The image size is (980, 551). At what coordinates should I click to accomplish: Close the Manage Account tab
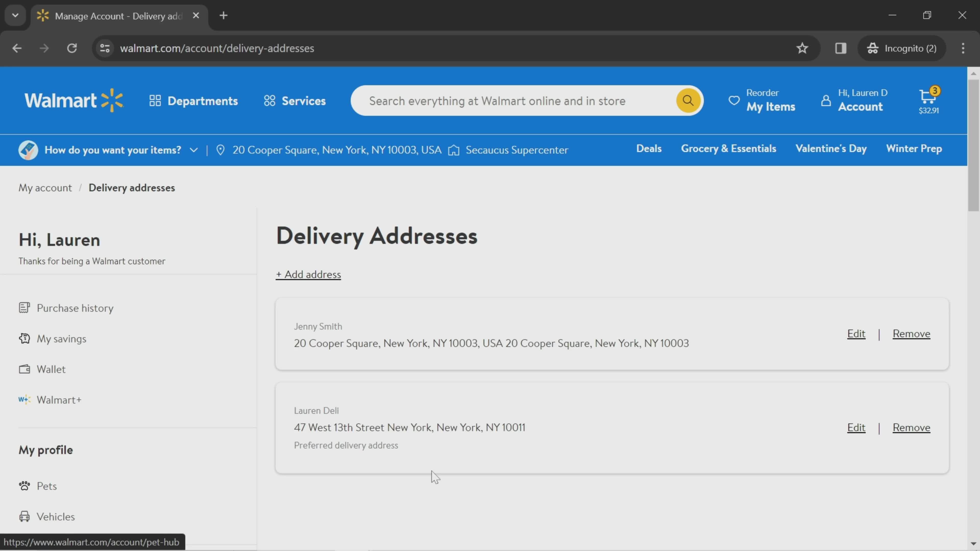(196, 16)
